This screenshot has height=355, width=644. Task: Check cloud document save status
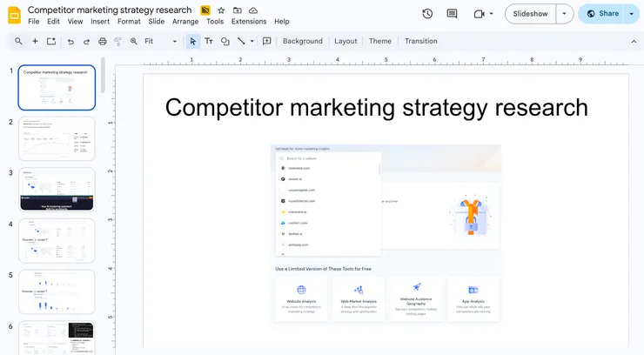tap(253, 10)
